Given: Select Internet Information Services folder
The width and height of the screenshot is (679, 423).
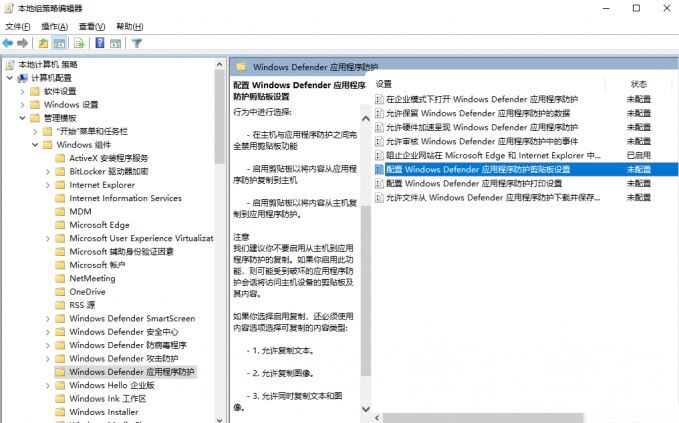Looking at the screenshot, I should [125, 198].
